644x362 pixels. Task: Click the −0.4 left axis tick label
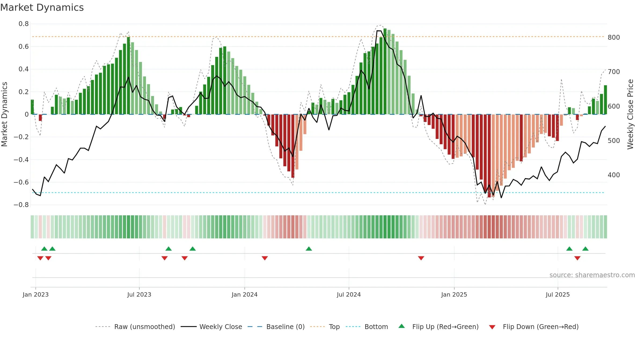point(21,160)
